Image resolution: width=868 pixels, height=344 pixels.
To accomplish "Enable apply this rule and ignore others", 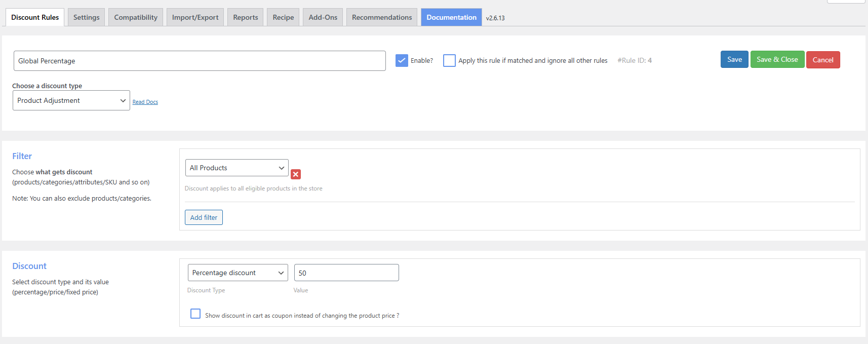I will (449, 61).
